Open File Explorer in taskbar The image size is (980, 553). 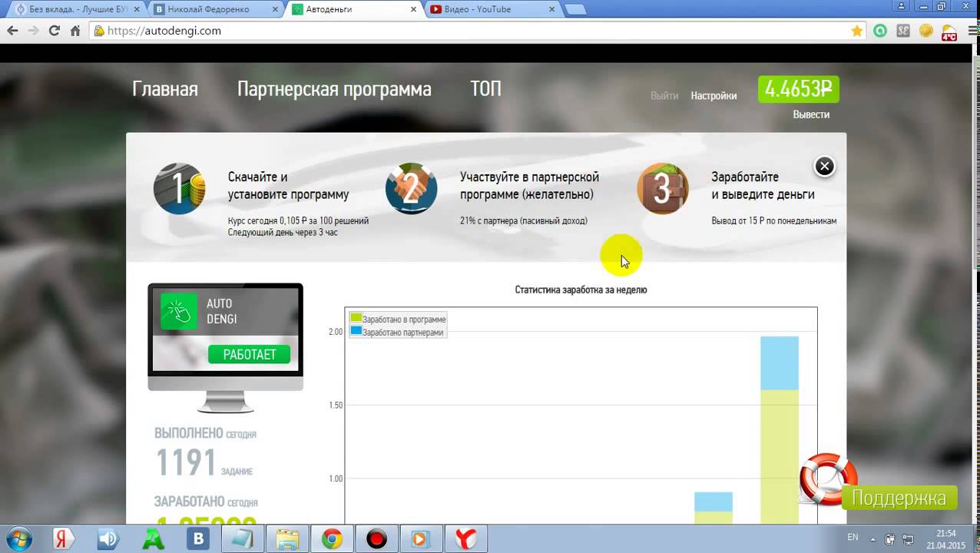tap(287, 539)
